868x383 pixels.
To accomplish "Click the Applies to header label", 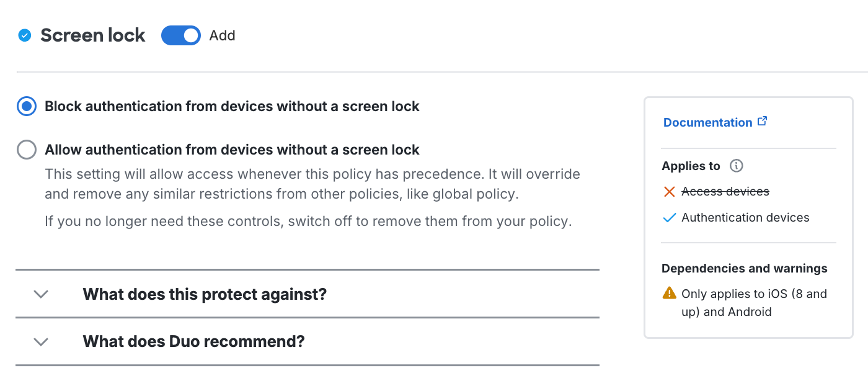I will (x=690, y=166).
